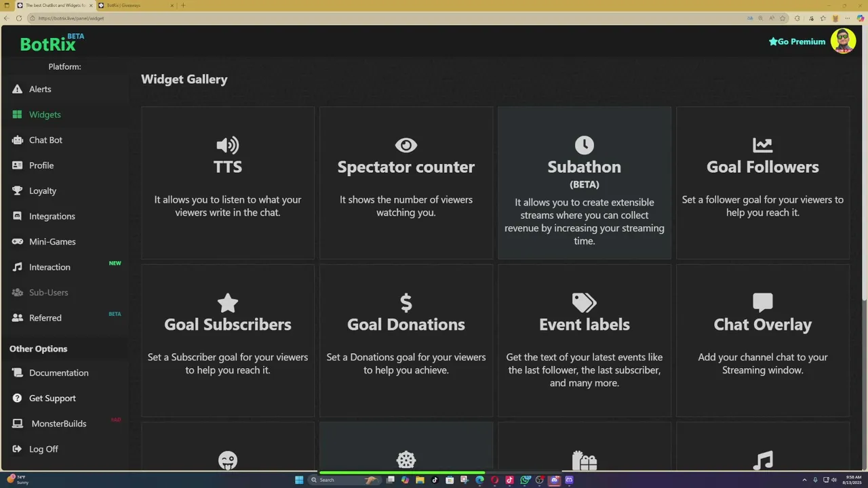Click the Platform: label
The height and width of the screenshot is (488, 868).
pyautogui.click(x=64, y=66)
